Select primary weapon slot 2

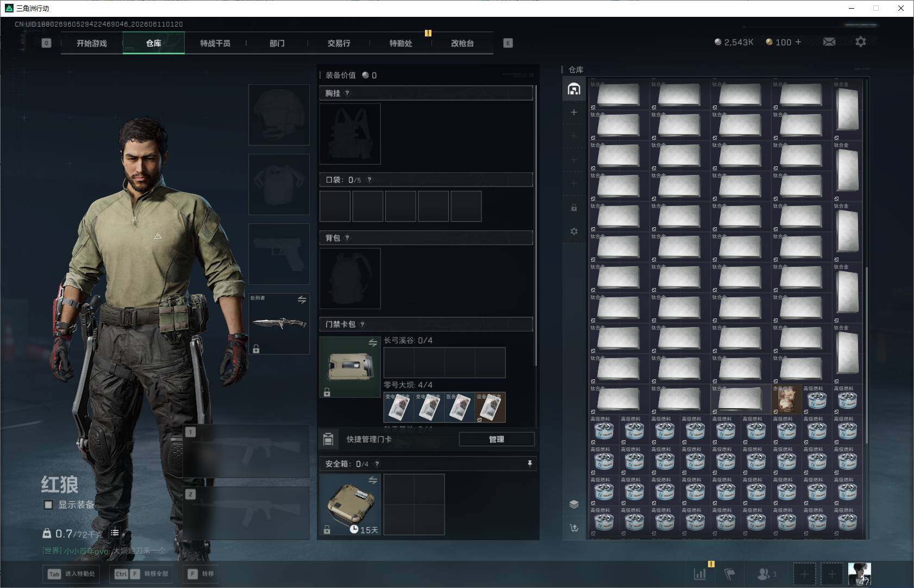tap(246, 513)
